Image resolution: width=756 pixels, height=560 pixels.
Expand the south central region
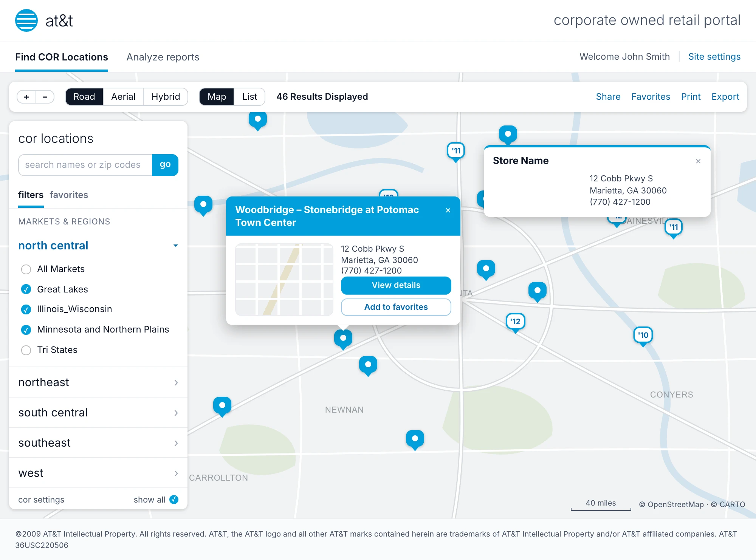pos(98,413)
